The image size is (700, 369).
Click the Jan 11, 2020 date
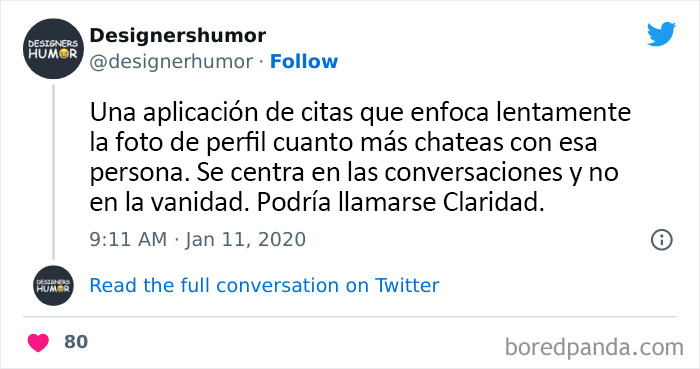[x=246, y=240]
